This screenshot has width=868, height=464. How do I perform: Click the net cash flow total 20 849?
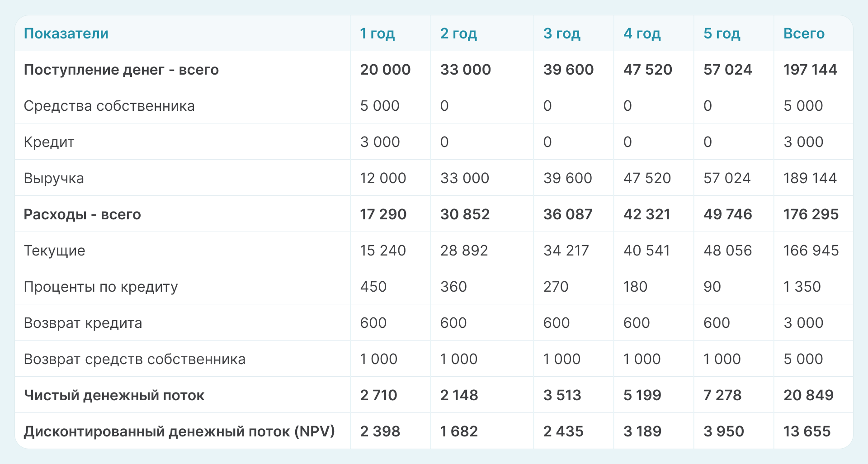[x=808, y=395]
